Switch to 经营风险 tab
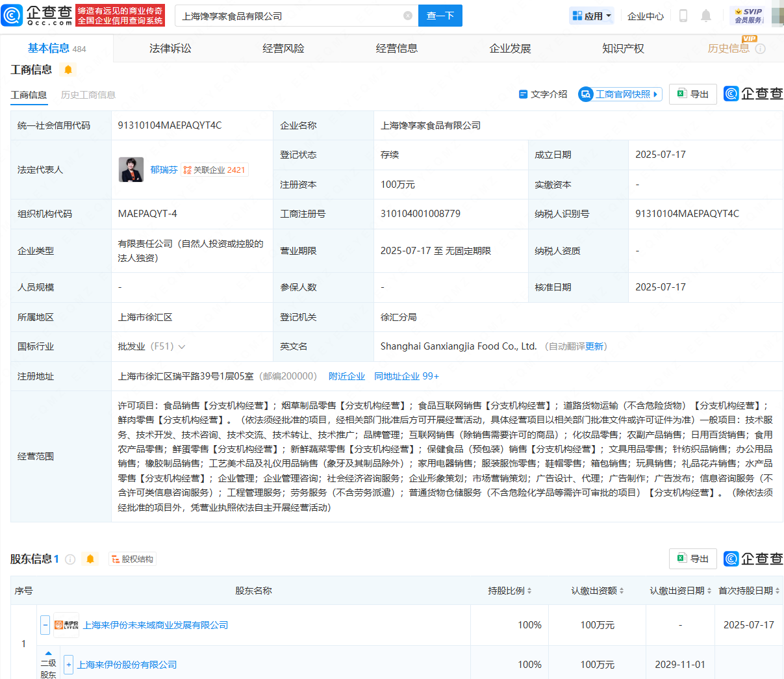784x679 pixels. point(283,48)
